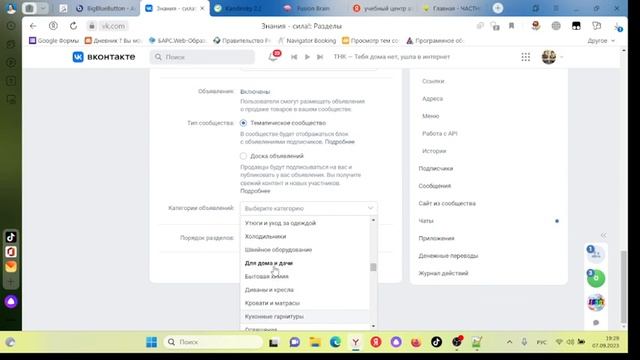The height and width of the screenshot is (360, 640).
Task: Open the Правительство bookmark
Action: pyautogui.click(x=242, y=40)
